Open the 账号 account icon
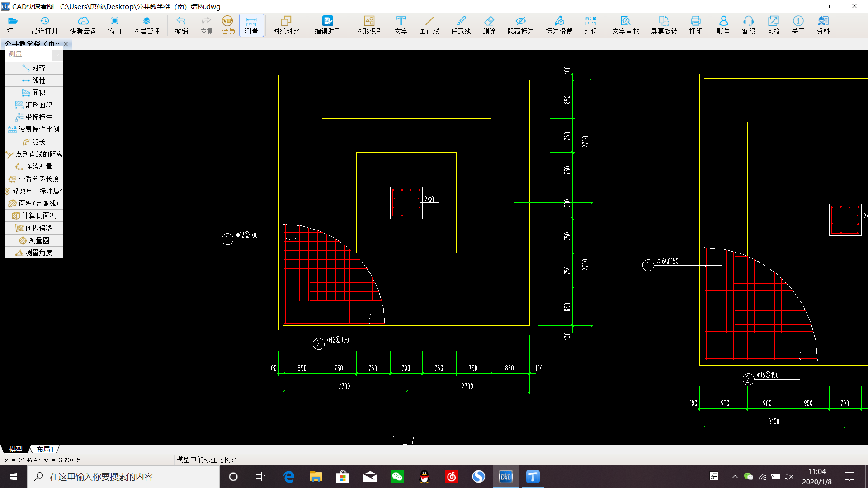 point(723,25)
